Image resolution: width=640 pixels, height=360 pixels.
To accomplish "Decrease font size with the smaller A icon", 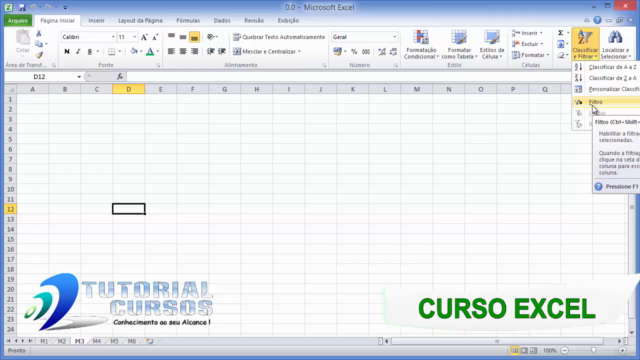I will pyautogui.click(x=155, y=37).
